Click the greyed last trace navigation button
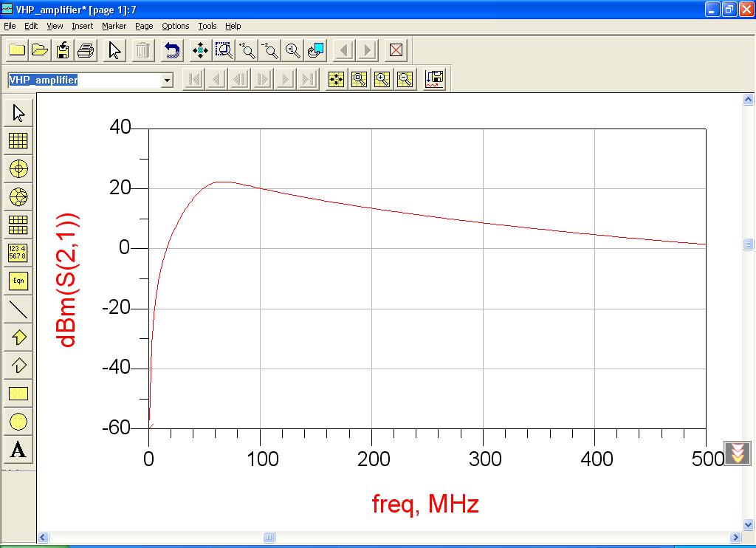Viewport: 756px width, 548px height. click(308, 79)
